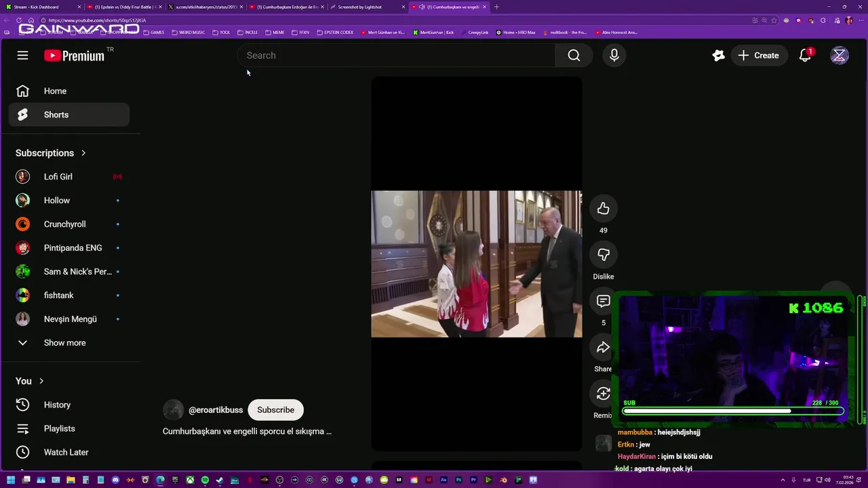Open the fishtank channel avatar
Viewport: 868px width, 488px height.
(22, 296)
